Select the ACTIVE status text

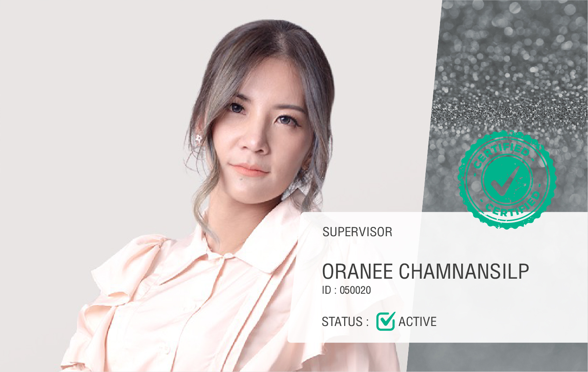point(417,322)
